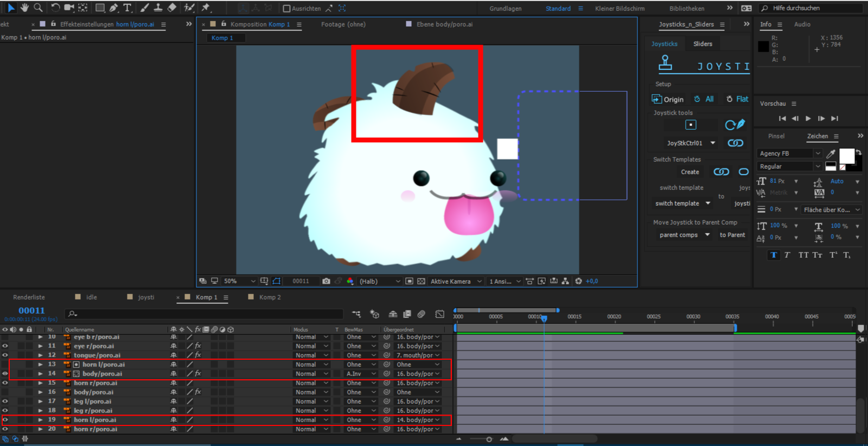Select the Rectangle shape tool
Screen dimensions: 868x446
100,8
